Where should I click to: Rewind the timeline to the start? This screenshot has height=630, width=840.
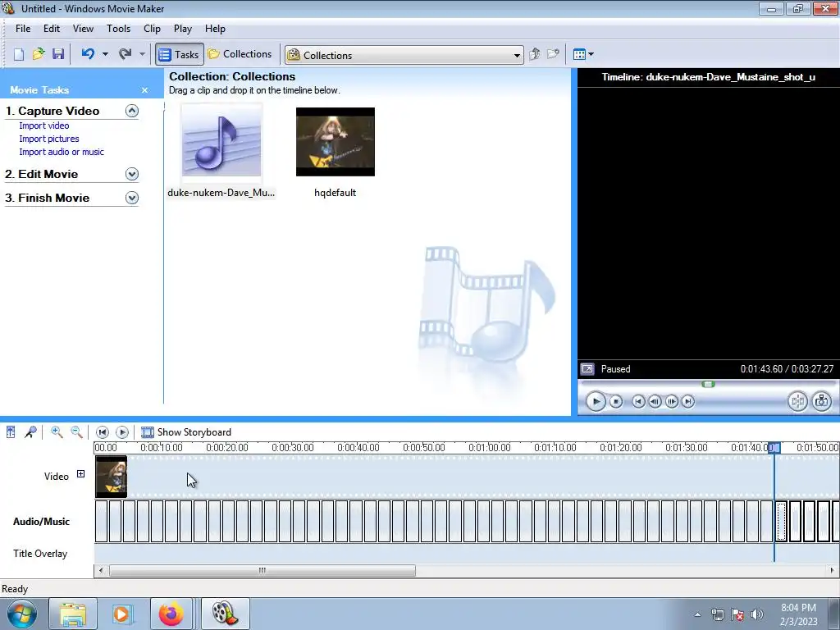click(103, 431)
